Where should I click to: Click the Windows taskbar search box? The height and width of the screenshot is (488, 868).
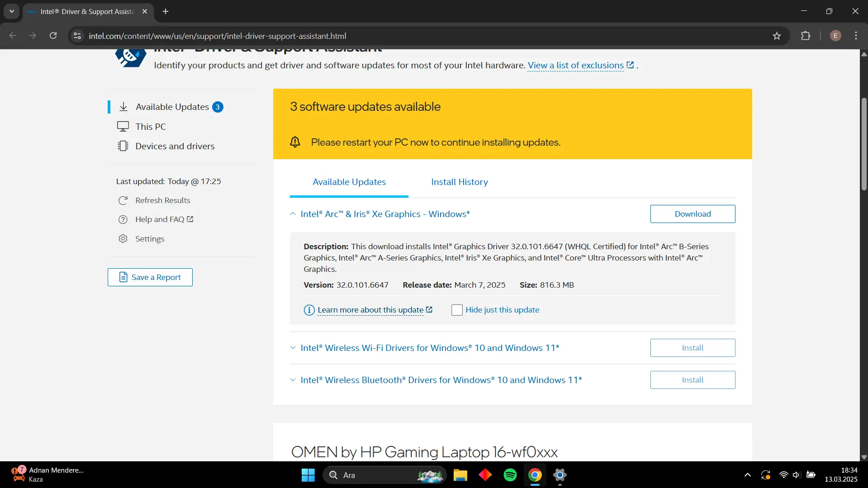384,475
